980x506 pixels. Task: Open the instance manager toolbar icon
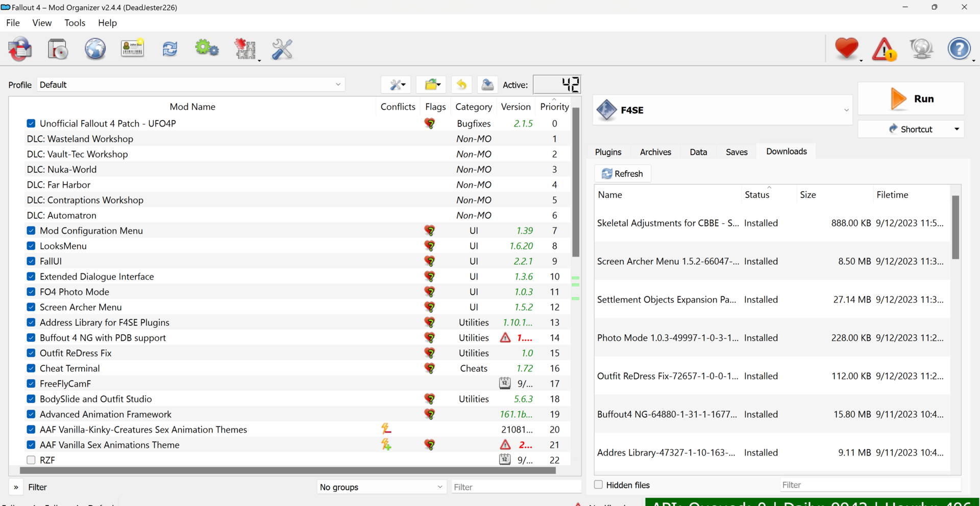pos(20,49)
